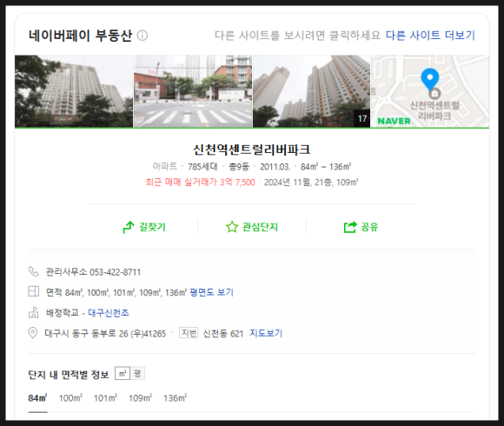Click the 785세대 household count
Screen dimensions: 504x426
[202, 167]
